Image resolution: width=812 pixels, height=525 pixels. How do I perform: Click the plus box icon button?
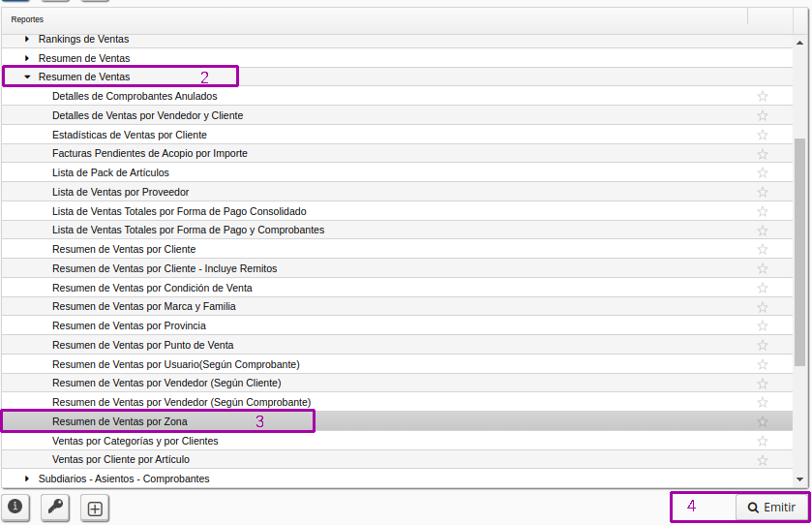point(95,509)
